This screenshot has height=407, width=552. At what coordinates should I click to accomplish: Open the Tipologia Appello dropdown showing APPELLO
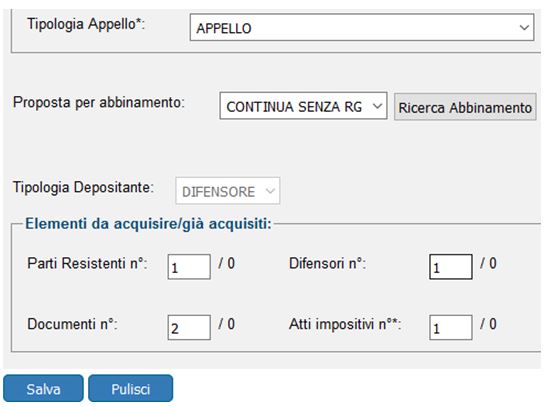click(x=362, y=27)
